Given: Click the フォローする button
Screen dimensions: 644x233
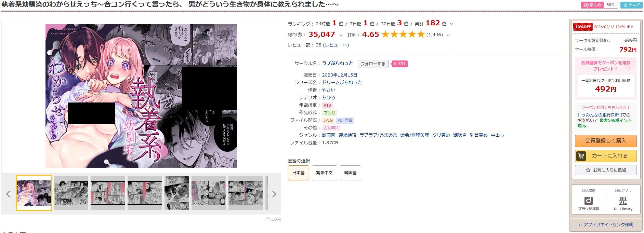Looking at the screenshot, I should [373, 64].
